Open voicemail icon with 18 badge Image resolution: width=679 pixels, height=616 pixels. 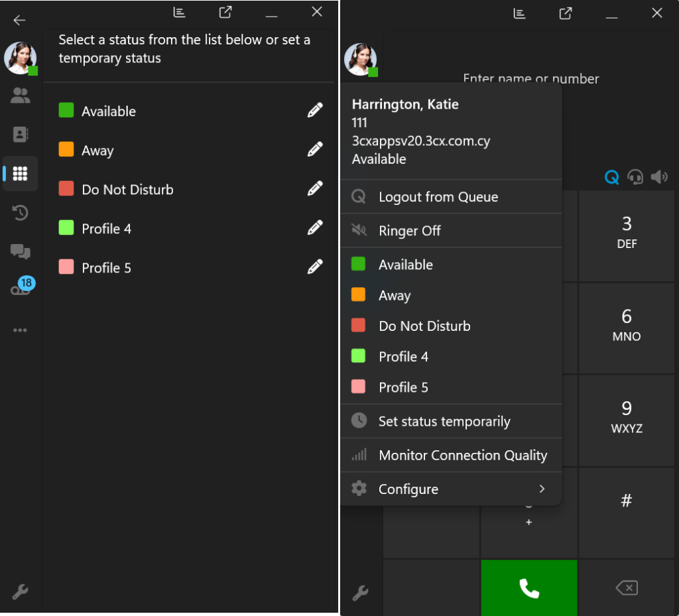coord(23,286)
